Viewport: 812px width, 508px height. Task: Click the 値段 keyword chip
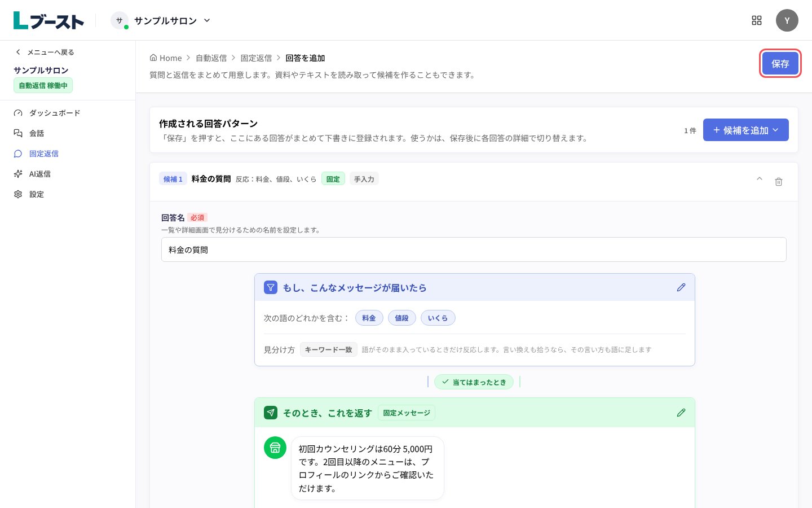pos(402,318)
